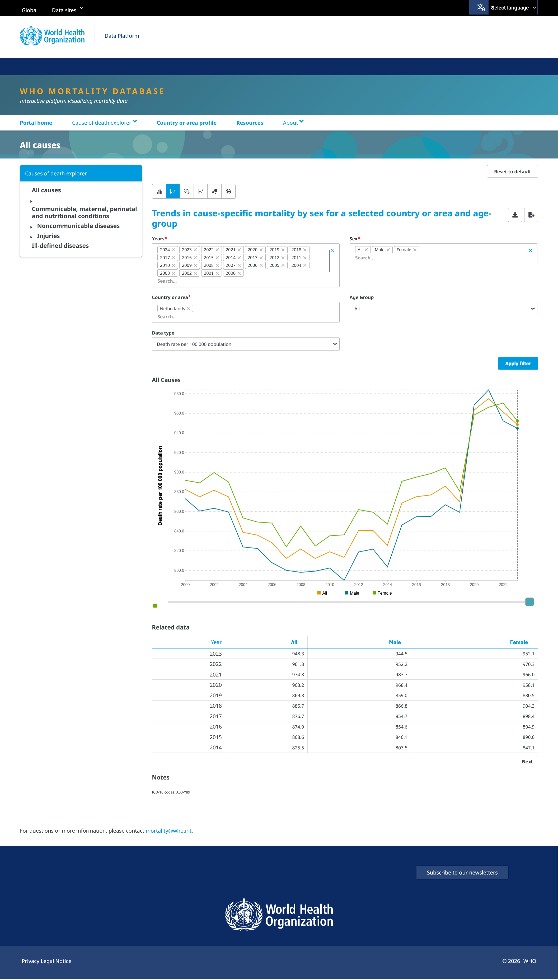
Task: Switch to the bar chart view icon
Action: click(159, 192)
